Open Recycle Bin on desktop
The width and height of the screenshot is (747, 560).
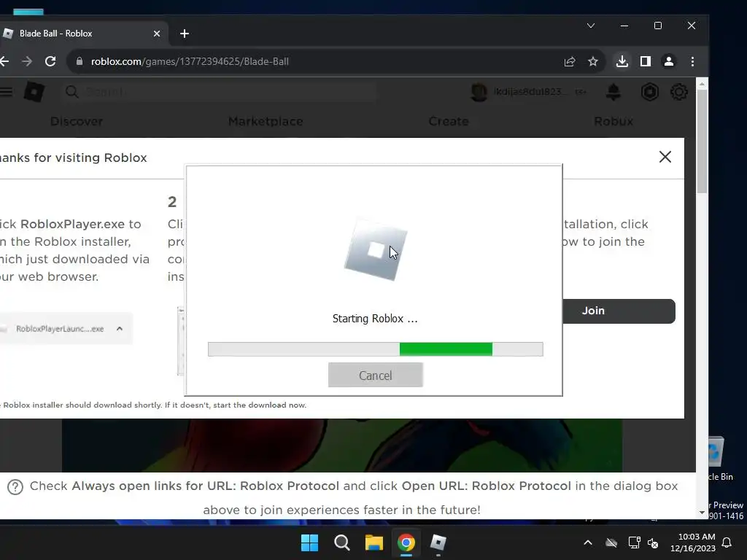coord(719,458)
